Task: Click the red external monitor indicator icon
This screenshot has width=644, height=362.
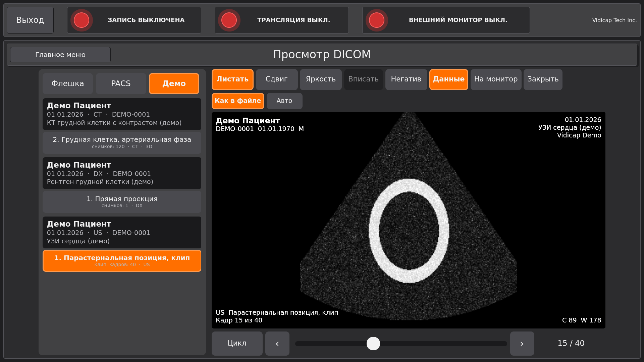Action: (x=377, y=20)
